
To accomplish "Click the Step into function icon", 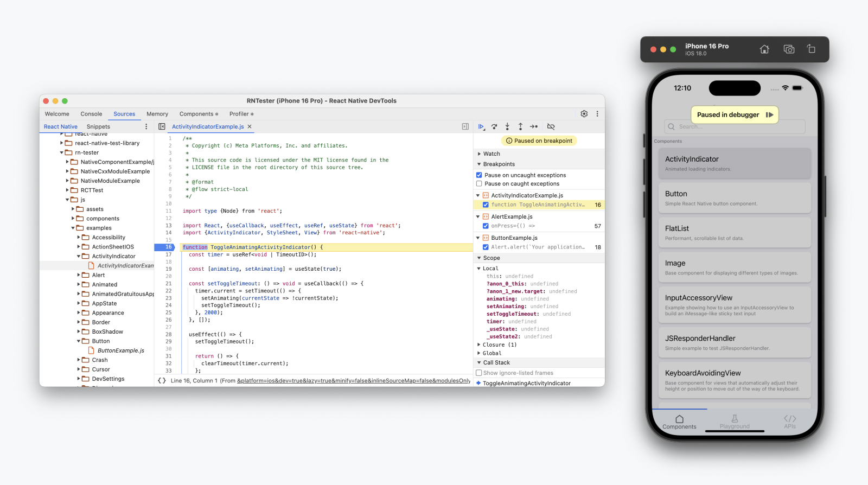I will [507, 127].
